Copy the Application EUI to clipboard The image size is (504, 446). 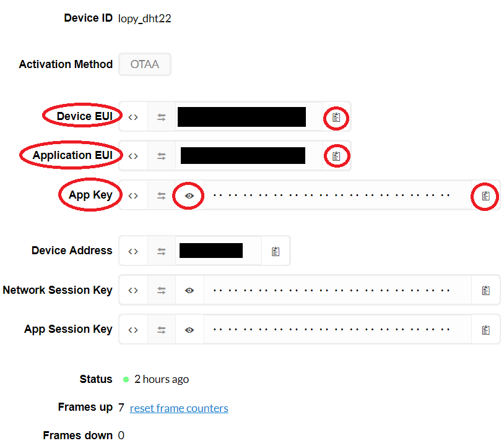(336, 156)
